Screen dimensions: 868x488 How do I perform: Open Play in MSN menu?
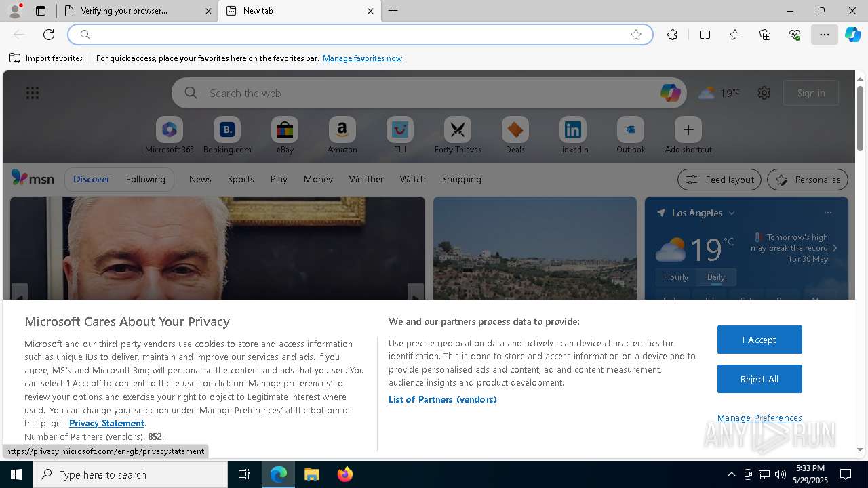coord(279,179)
